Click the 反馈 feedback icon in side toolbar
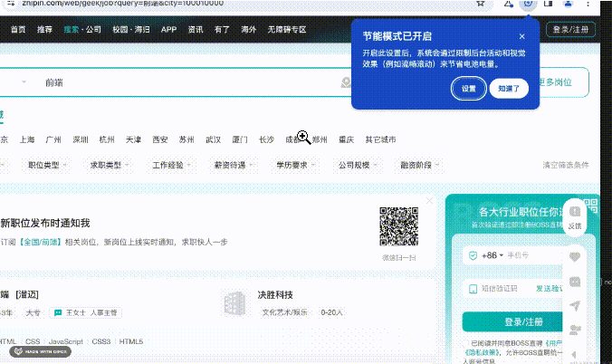 (575, 218)
